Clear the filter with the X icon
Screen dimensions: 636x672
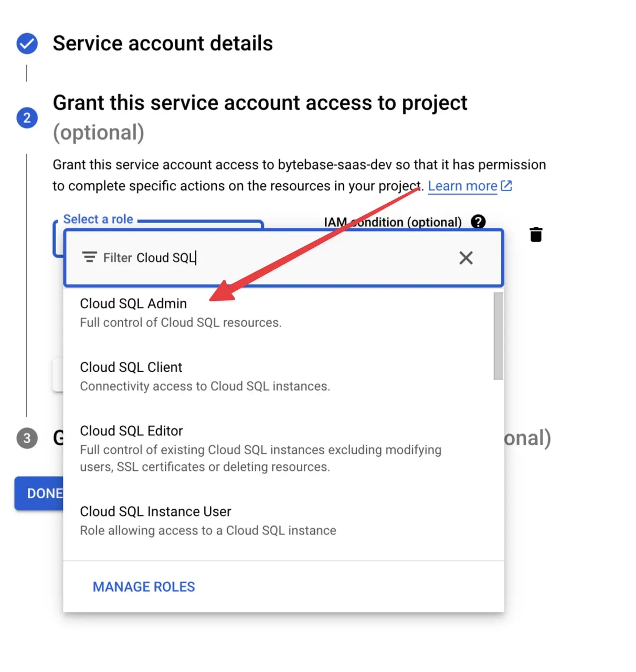(x=466, y=258)
